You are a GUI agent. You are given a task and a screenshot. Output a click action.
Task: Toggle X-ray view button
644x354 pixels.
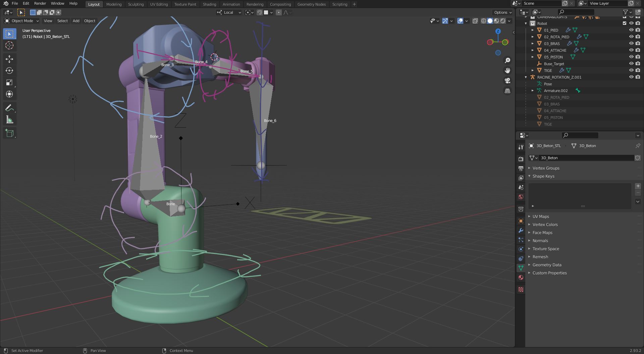click(x=475, y=21)
